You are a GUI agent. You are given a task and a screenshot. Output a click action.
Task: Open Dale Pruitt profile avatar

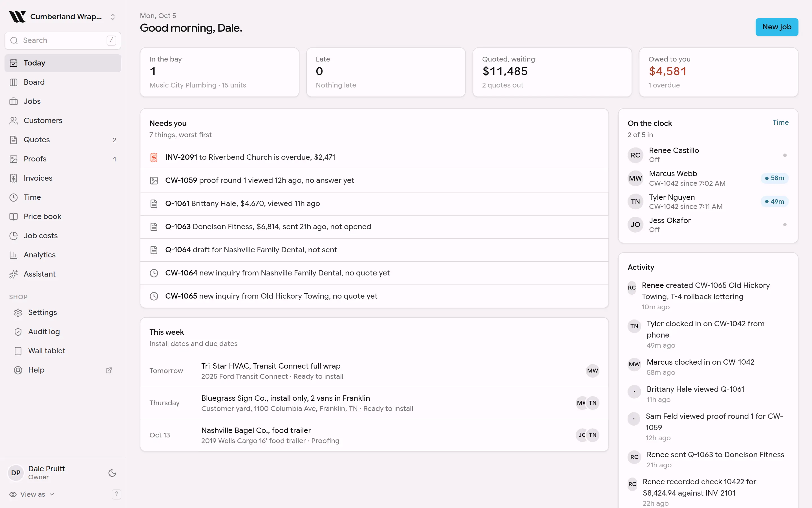click(x=16, y=473)
